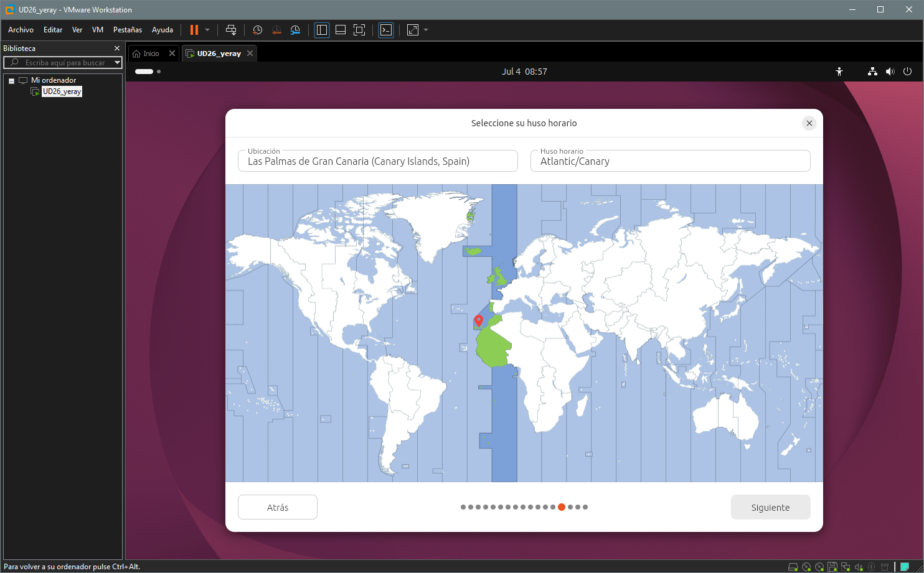Select Mi ordenador in the library

pyautogui.click(x=54, y=80)
